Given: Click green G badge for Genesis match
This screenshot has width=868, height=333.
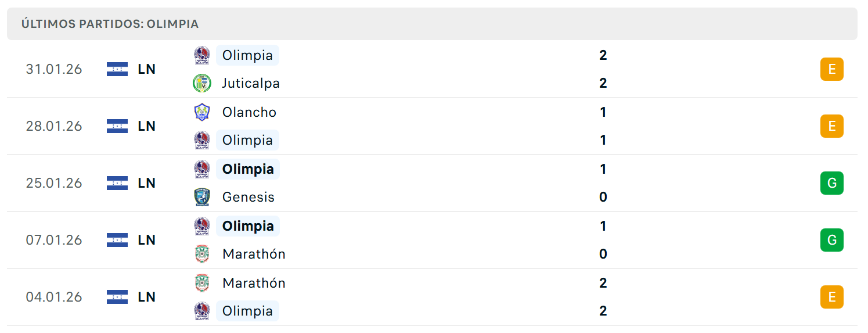Looking at the screenshot, I should point(832,183).
